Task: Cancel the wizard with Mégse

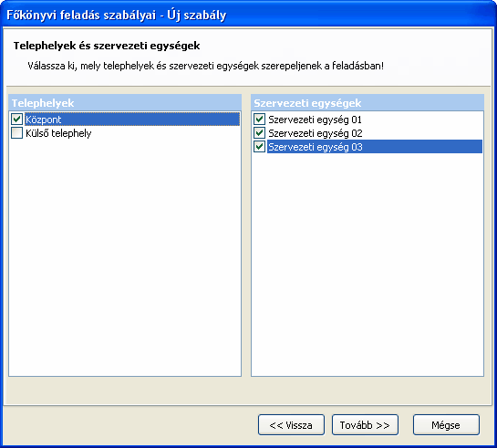Action: [x=446, y=425]
